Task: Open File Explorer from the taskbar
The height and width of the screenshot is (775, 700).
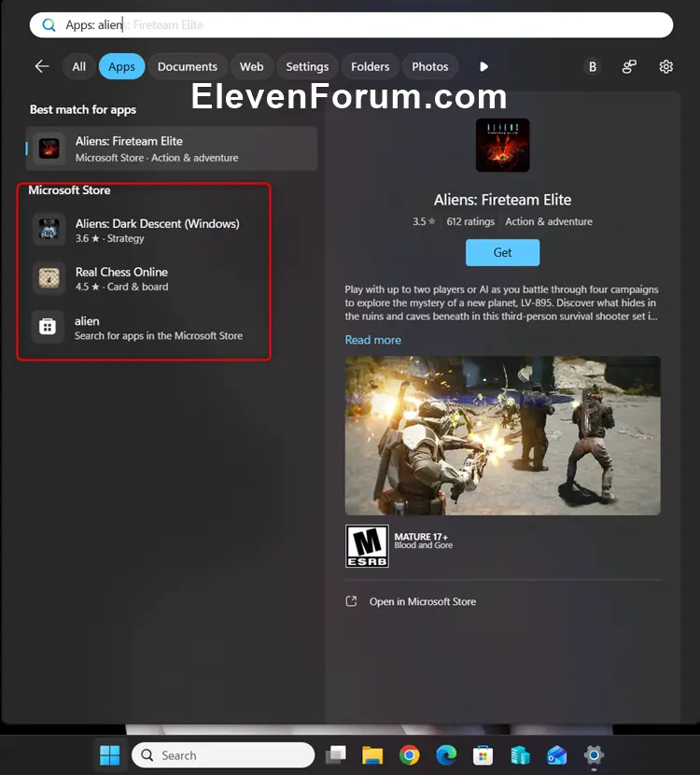Action: pyautogui.click(x=372, y=755)
